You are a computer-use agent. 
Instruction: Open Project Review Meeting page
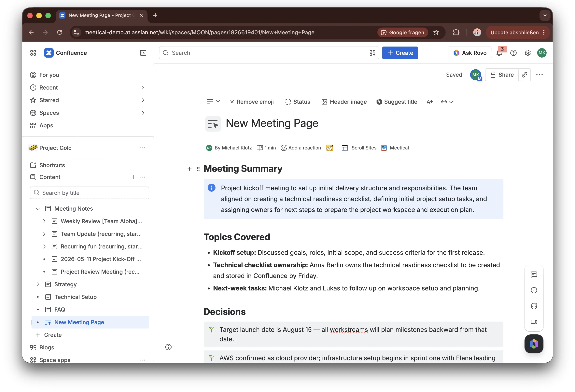[x=100, y=272]
